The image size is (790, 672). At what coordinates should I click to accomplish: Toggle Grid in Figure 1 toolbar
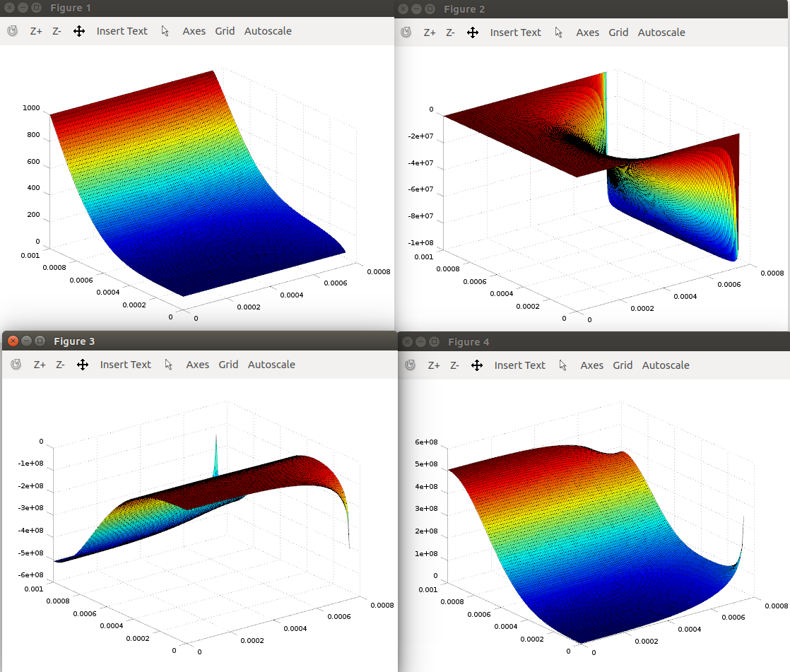[x=225, y=31]
